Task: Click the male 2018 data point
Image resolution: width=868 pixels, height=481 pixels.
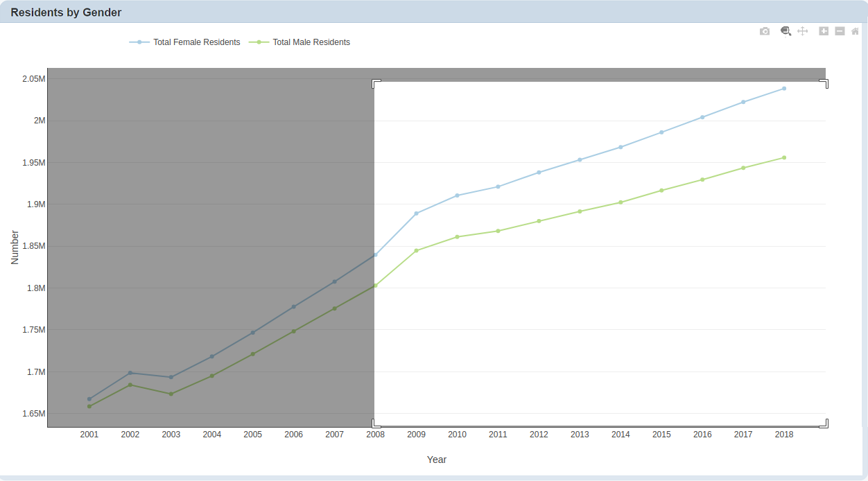Action: coord(784,157)
